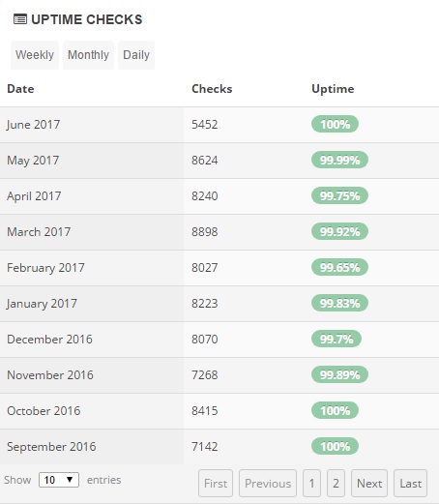Sort the table by Date column

(x=20, y=89)
